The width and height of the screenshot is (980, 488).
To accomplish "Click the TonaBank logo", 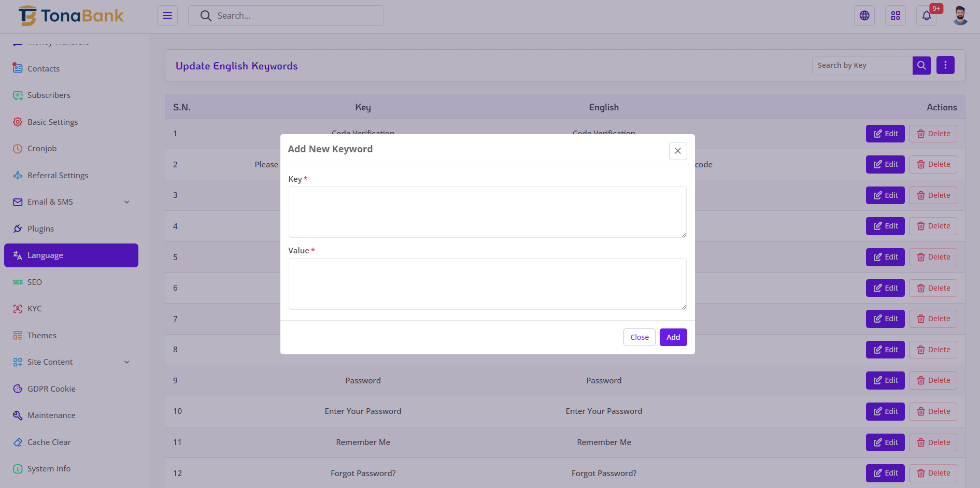I will coord(71,16).
